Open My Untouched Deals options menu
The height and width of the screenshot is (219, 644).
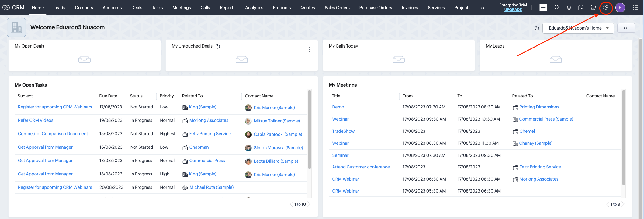click(309, 50)
